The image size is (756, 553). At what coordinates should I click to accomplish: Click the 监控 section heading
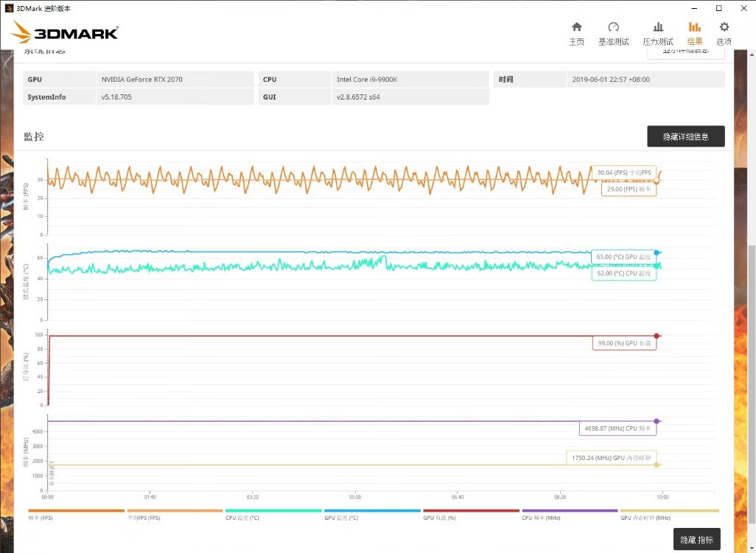click(x=34, y=136)
